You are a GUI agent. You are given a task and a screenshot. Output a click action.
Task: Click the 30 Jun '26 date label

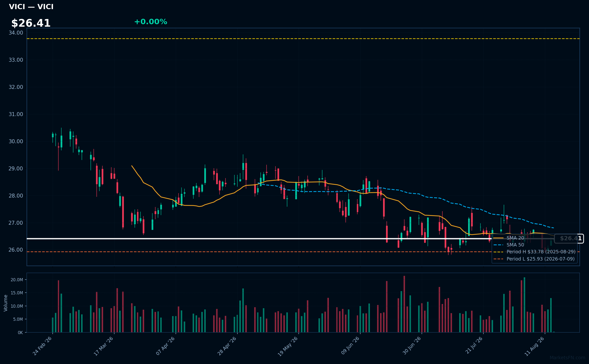[x=411, y=346]
